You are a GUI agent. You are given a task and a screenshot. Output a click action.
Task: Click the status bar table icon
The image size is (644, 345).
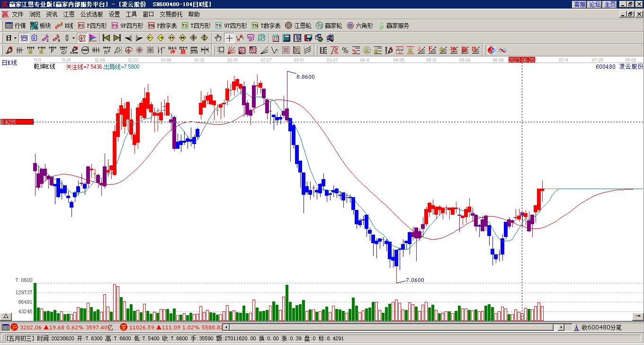tap(5, 327)
